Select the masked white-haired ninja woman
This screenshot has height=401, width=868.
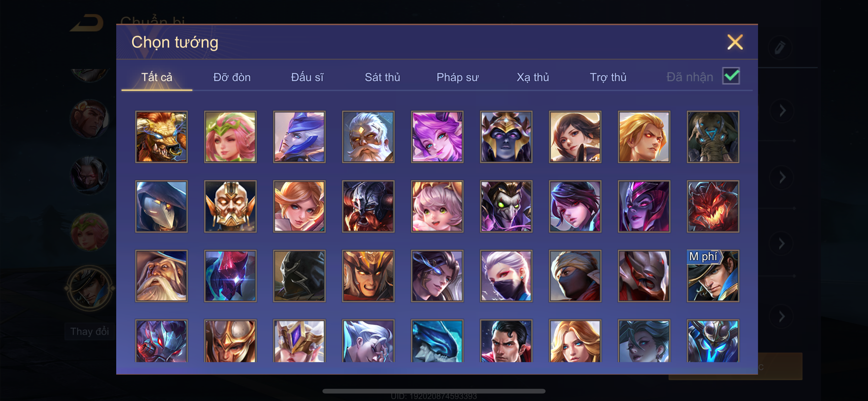(506, 276)
